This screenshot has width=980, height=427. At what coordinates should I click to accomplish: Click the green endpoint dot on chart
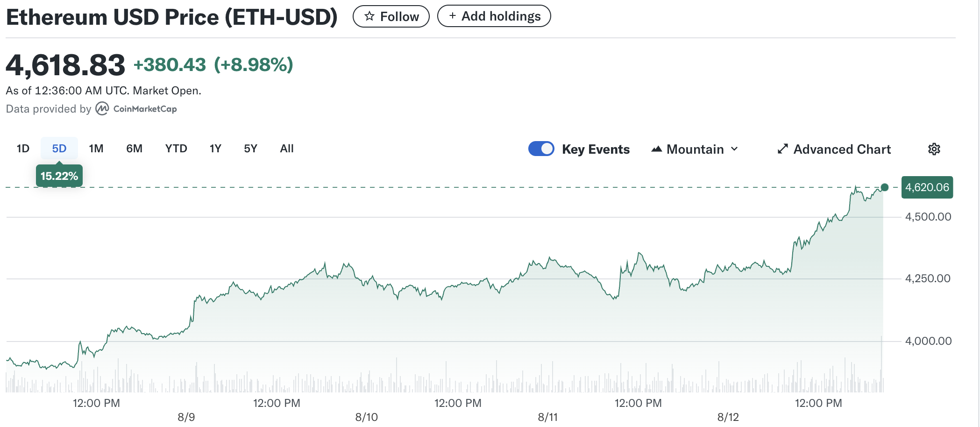884,187
